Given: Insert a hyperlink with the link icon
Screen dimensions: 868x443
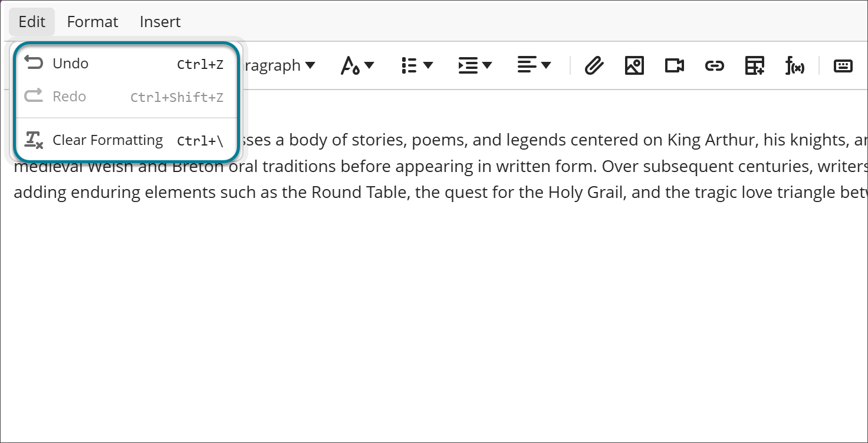Looking at the screenshot, I should click(x=715, y=65).
